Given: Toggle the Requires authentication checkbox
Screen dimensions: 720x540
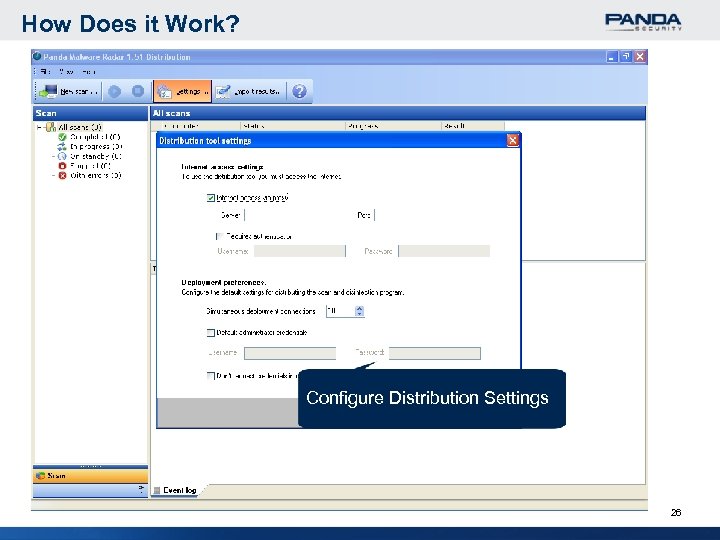Looking at the screenshot, I should 220,236.
